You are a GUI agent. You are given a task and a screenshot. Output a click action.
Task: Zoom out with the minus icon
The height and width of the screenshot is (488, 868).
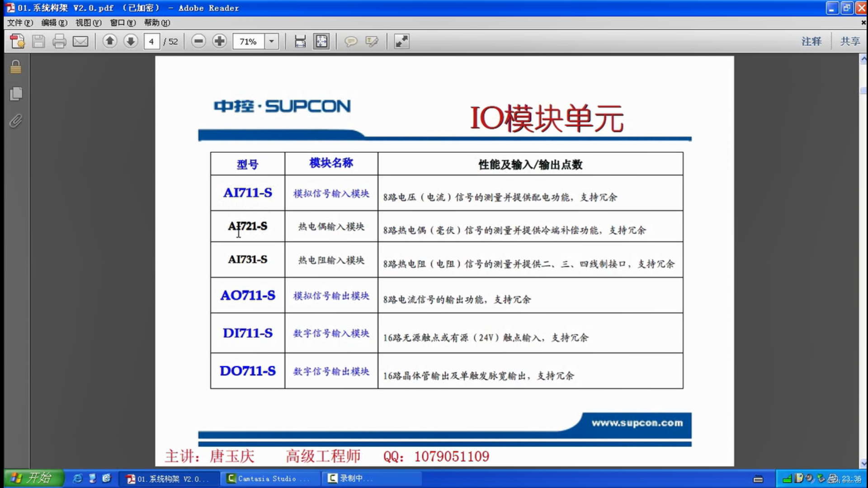tap(198, 42)
